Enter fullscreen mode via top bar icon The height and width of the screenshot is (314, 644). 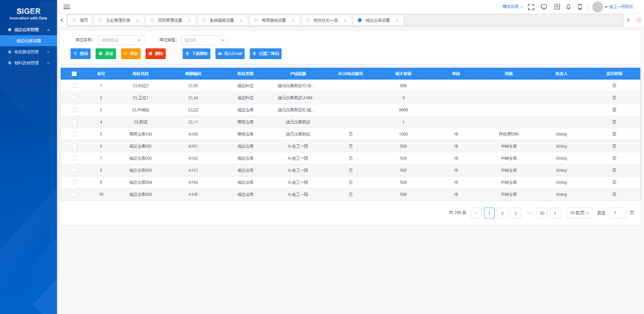click(531, 7)
